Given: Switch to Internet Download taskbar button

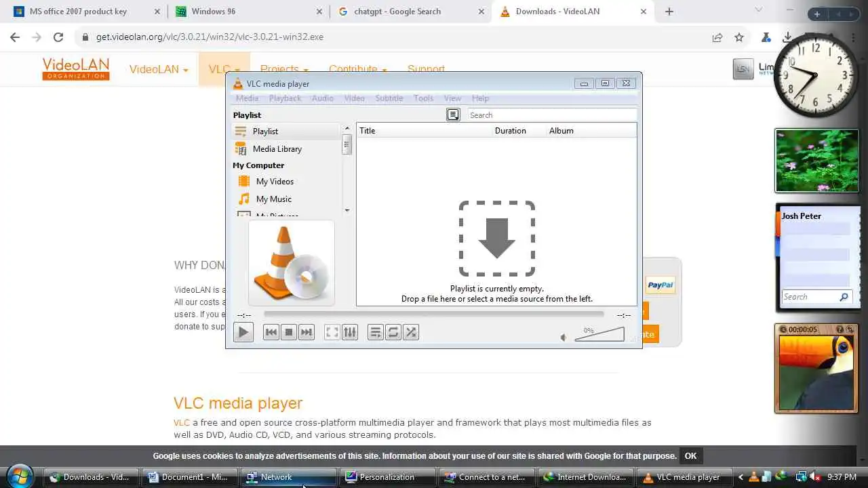Looking at the screenshot, I should 585,477.
